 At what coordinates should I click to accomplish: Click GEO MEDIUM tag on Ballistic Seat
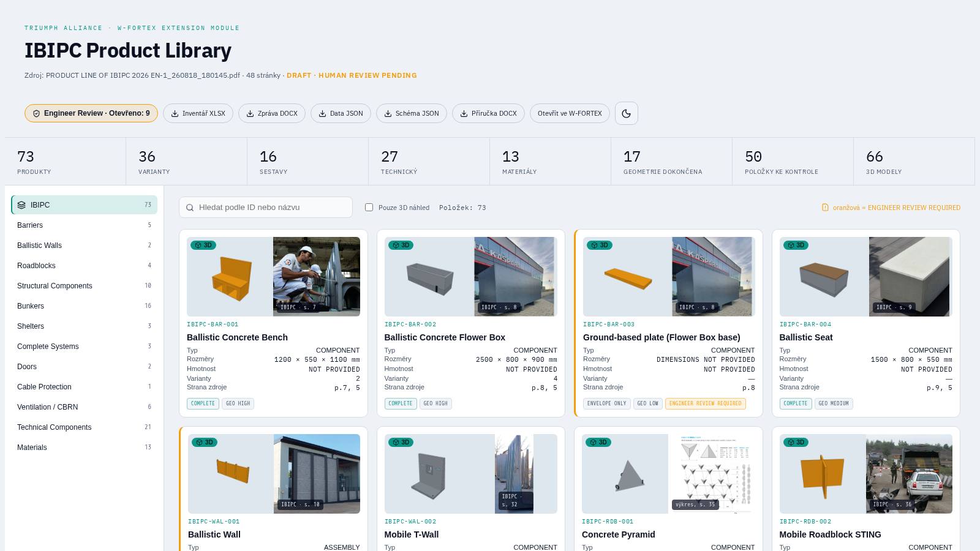point(832,403)
